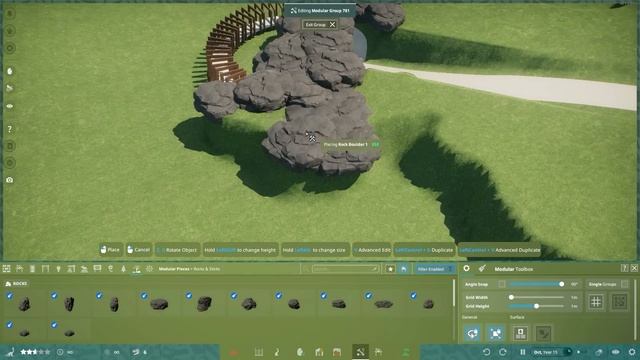Select the ninth flat rock thumbnail
Image resolution: width=640 pixels, height=360 pixels.
click(x=383, y=304)
